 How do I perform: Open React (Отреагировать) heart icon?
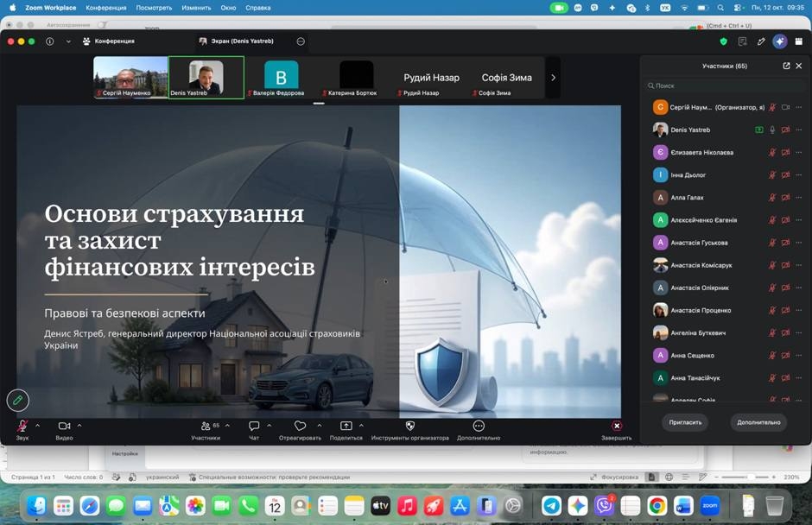(300, 429)
